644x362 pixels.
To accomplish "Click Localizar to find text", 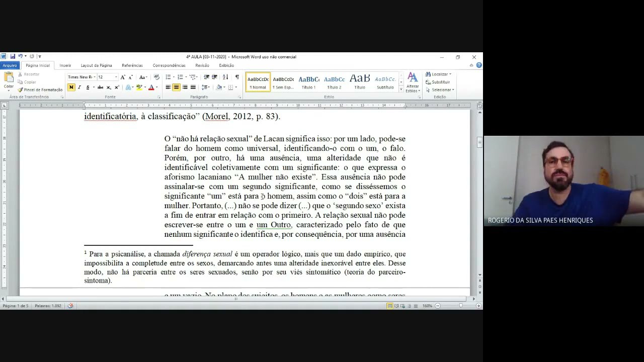I will [x=438, y=74].
